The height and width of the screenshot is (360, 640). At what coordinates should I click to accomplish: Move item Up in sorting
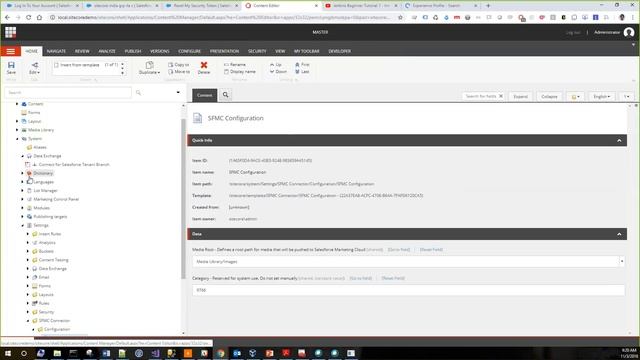pyautogui.click(x=276, y=64)
